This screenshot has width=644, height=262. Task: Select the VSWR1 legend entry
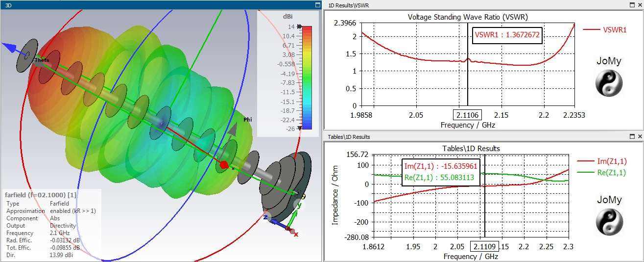pos(605,29)
